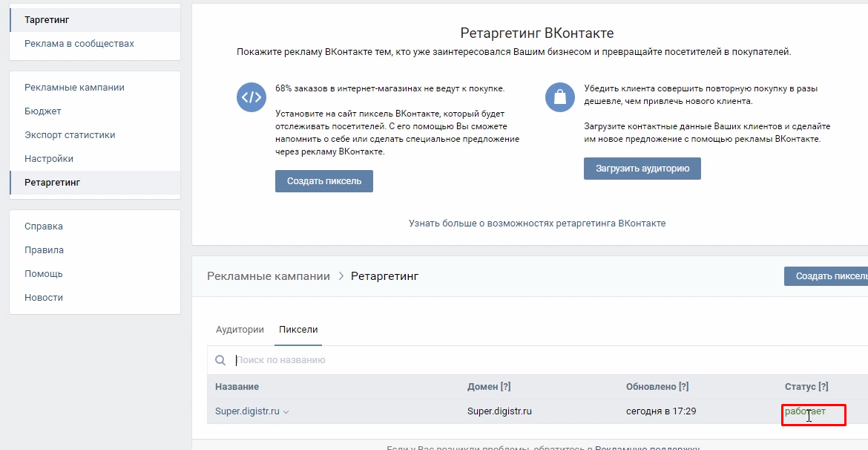
Task: Click the Super.digistr.ru domain cell
Action: click(x=499, y=412)
